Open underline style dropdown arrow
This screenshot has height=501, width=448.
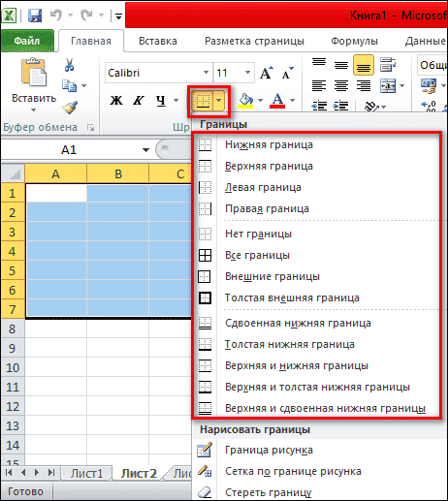tap(176, 101)
